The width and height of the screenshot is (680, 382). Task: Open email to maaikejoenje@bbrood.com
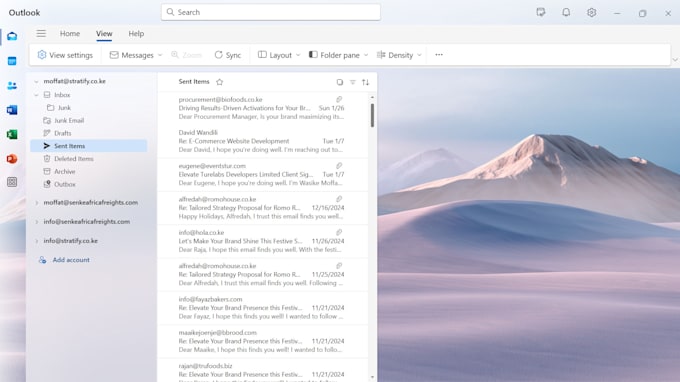pos(263,341)
